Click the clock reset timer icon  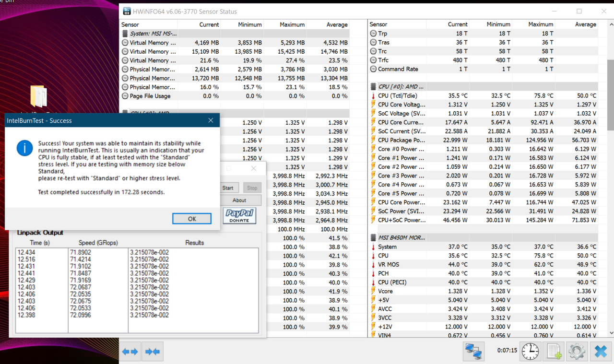tap(531, 352)
